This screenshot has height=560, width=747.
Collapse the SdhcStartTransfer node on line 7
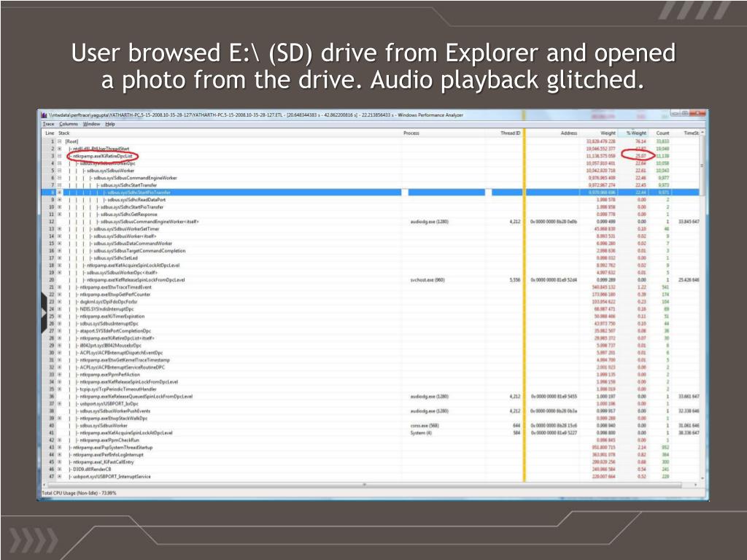coord(60,185)
